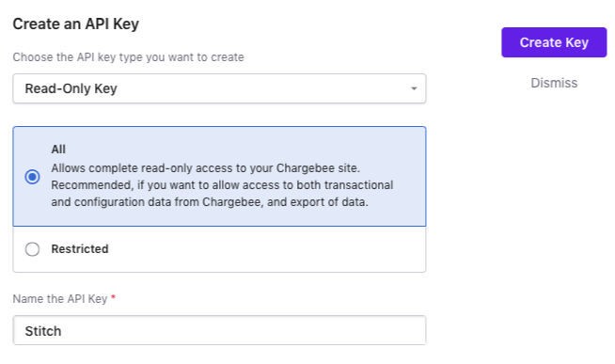The height and width of the screenshot is (364, 615).
Task: Click the white Restricted option row
Action: [x=219, y=249]
